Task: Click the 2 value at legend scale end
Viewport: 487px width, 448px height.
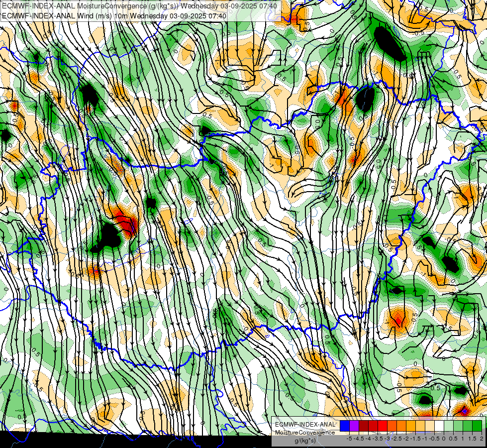Action: coord(482,439)
